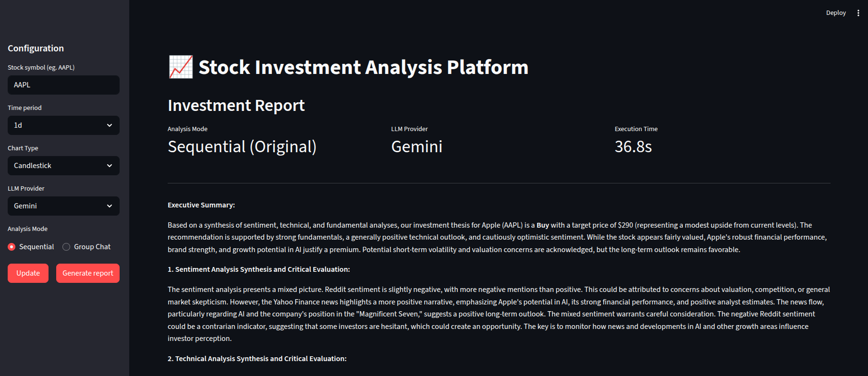
Task: Click the Configuration sidebar heading
Action: [x=36, y=49]
